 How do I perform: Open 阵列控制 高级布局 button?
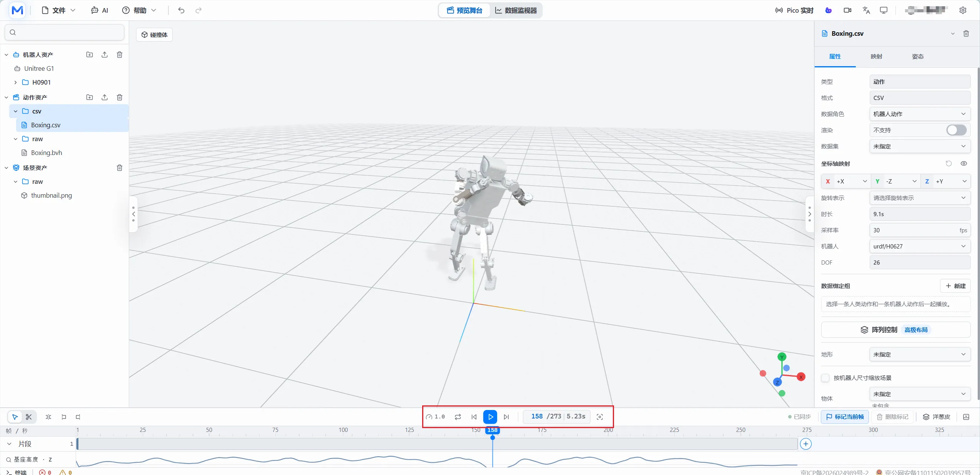[895, 330]
